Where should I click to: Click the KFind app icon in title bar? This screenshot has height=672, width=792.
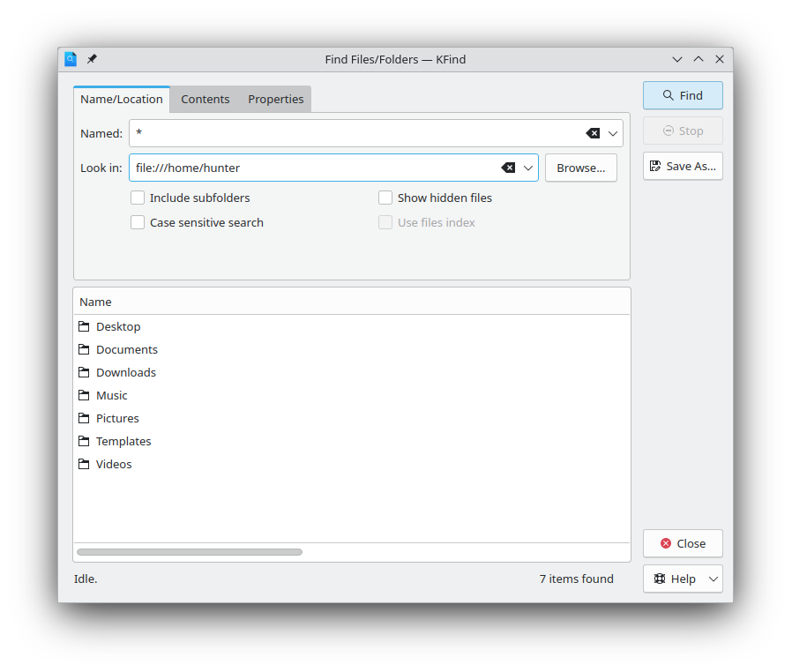[x=71, y=59]
